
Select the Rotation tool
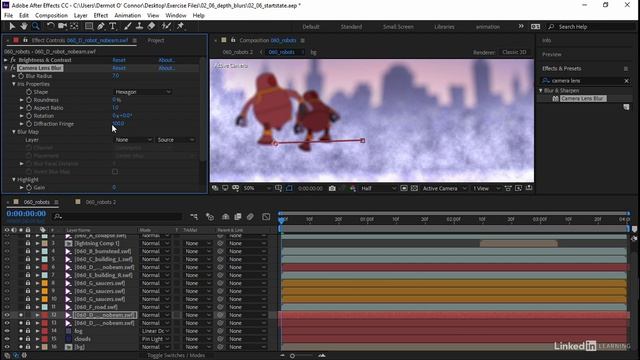(50, 26)
